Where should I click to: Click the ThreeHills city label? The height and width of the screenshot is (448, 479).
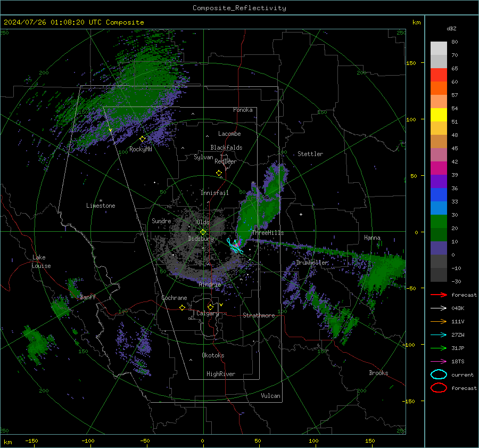pyautogui.click(x=268, y=233)
